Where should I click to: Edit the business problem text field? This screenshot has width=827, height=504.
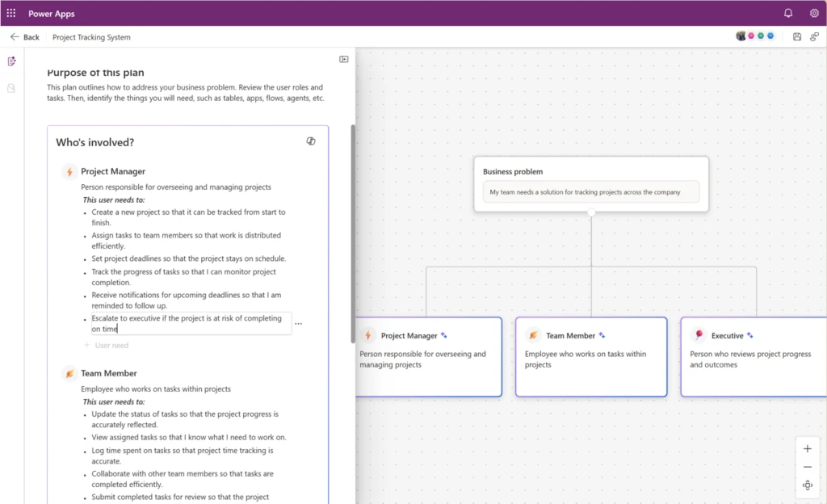(590, 191)
